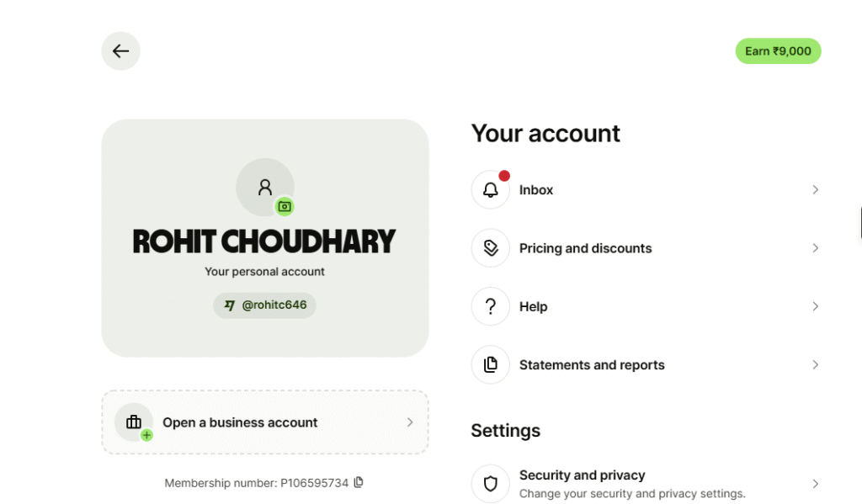Image resolution: width=862 pixels, height=504 pixels.
Task: Click the camera icon on the profile avatar
Action: (284, 206)
